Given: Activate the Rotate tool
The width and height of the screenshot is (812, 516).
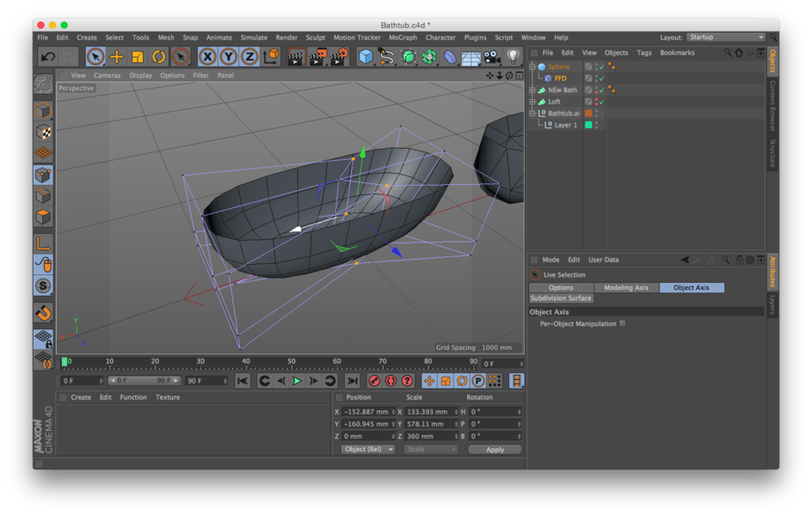Looking at the screenshot, I should click(159, 57).
